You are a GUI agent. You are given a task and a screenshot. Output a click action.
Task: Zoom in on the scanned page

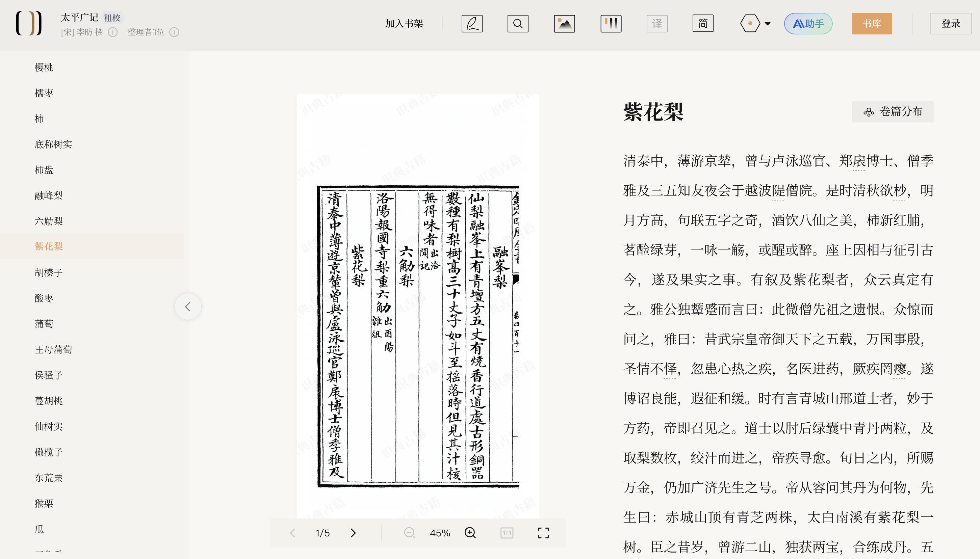470,533
